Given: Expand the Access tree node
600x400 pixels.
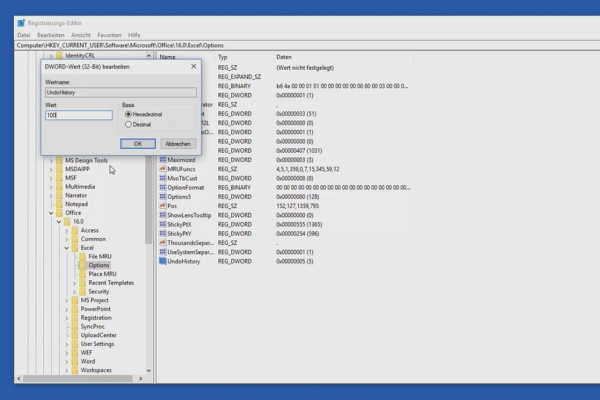Looking at the screenshot, I should pyautogui.click(x=67, y=230).
